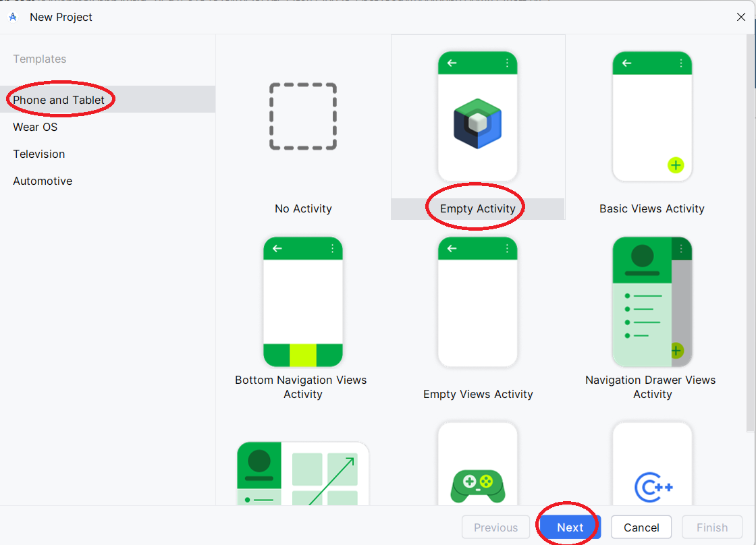Open the Automotive templates category
The width and height of the screenshot is (756, 545).
pos(43,181)
